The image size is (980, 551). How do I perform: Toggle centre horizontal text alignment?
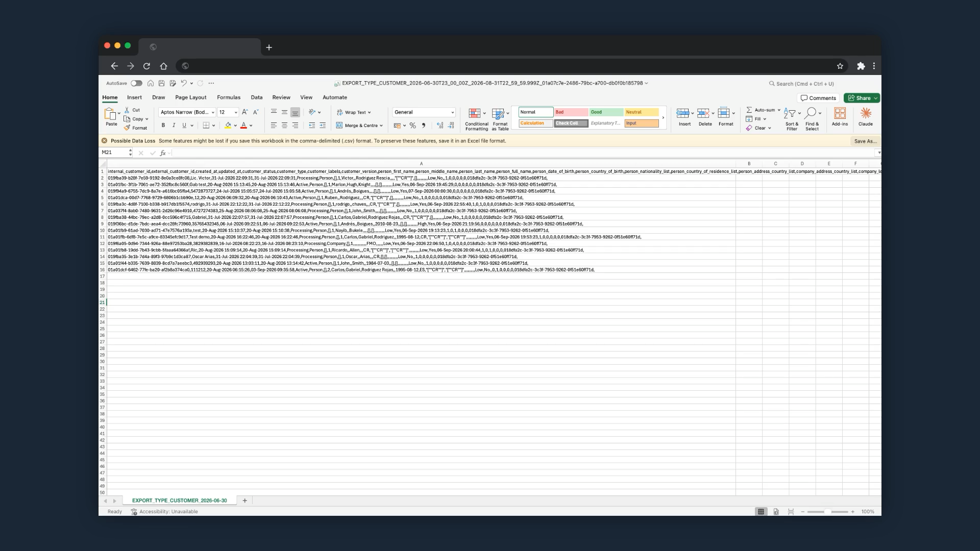coord(284,126)
